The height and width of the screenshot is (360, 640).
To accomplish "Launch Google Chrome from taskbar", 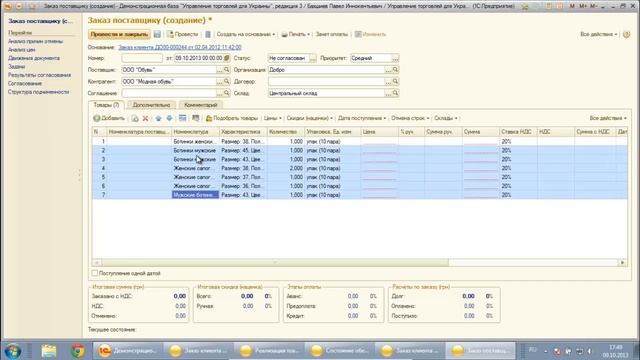I will pos(78,351).
